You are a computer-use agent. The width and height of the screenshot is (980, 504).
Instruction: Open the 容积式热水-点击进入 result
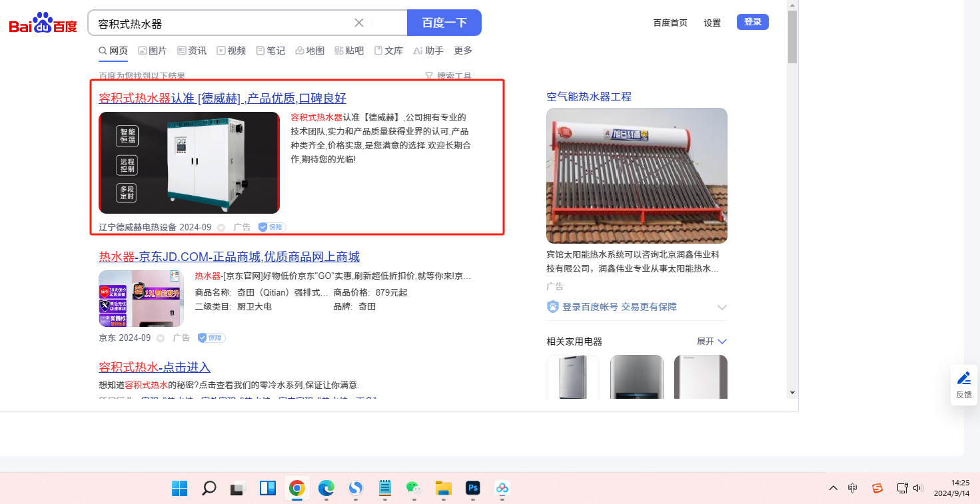(155, 368)
